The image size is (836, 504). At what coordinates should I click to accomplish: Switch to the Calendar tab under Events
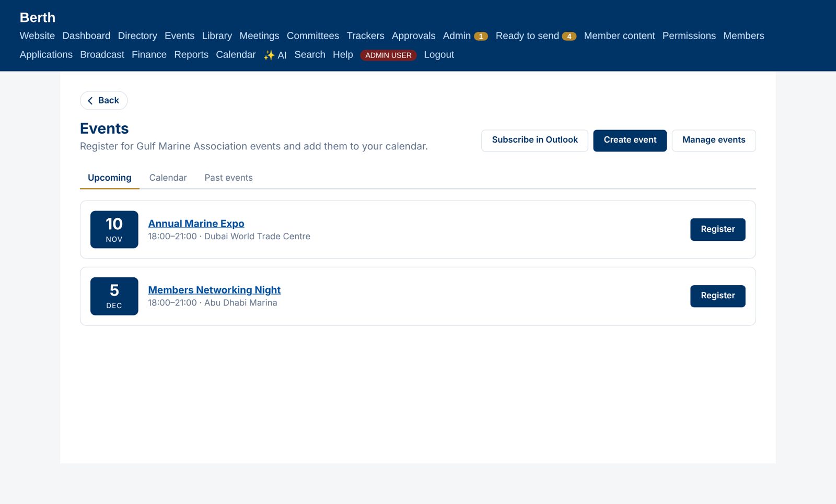(168, 178)
